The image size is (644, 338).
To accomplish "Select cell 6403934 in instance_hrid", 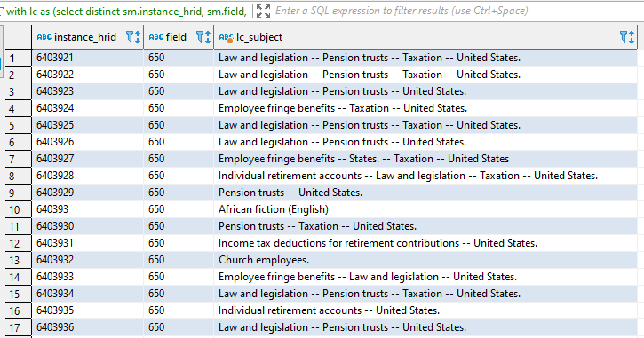I will (x=87, y=294).
